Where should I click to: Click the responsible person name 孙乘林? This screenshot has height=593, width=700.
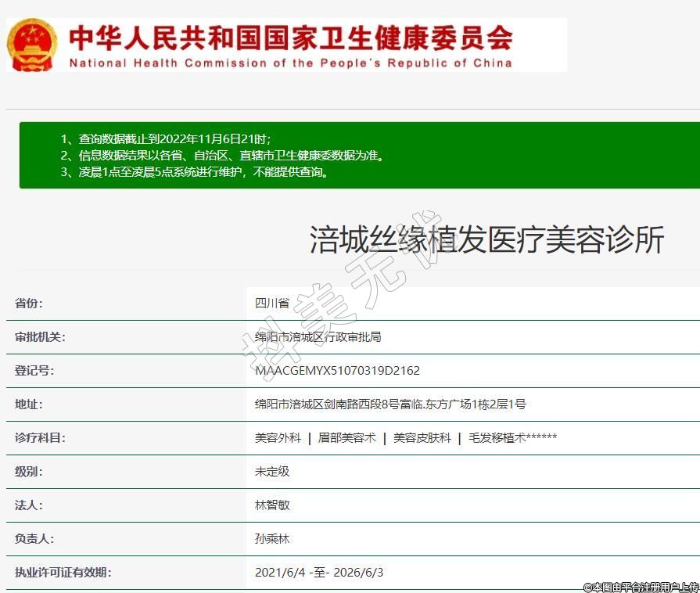pos(272,539)
